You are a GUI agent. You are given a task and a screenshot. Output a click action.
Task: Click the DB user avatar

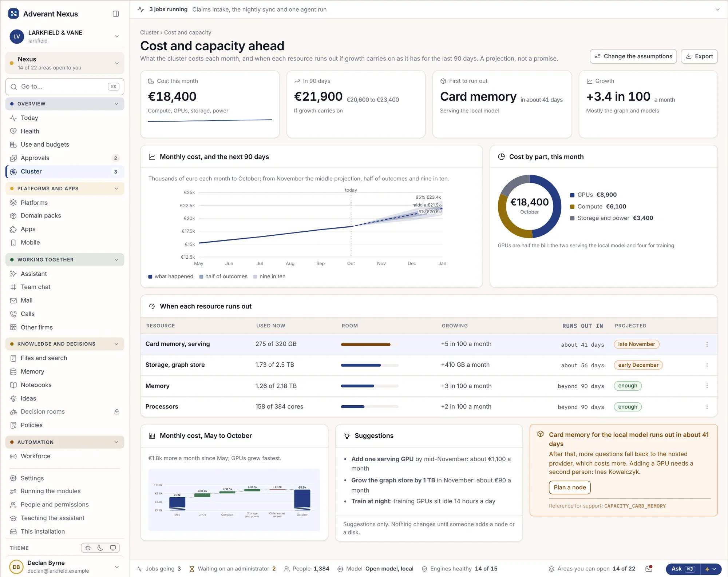pos(16,567)
